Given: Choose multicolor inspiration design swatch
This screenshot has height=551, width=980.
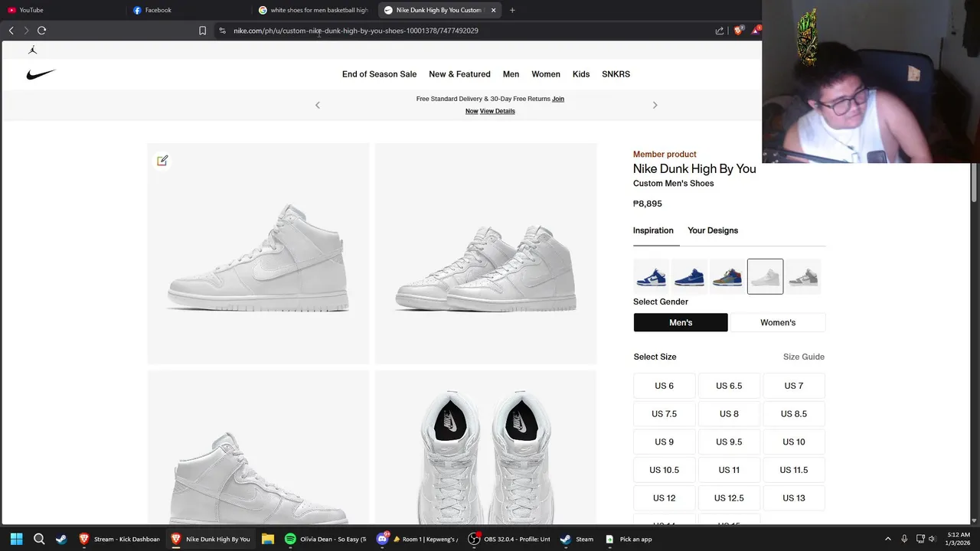Looking at the screenshot, I should point(727,276).
